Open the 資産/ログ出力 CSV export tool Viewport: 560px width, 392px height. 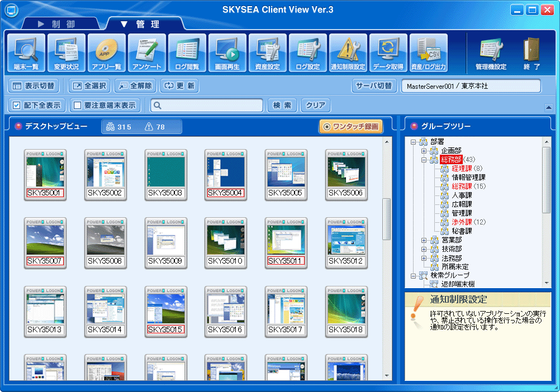pos(429,53)
